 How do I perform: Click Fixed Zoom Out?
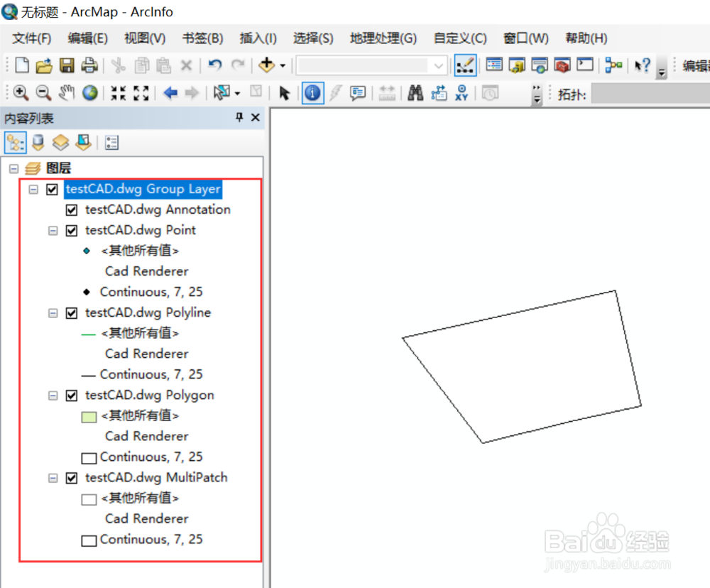(x=141, y=93)
